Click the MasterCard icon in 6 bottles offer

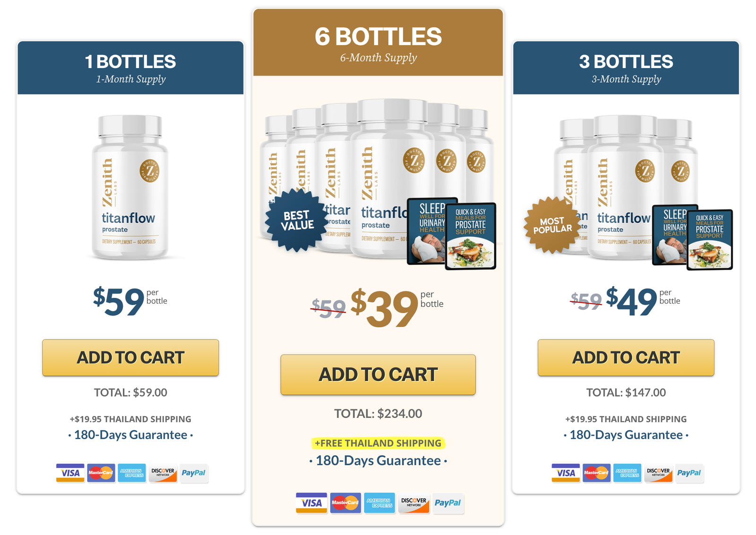click(345, 502)
